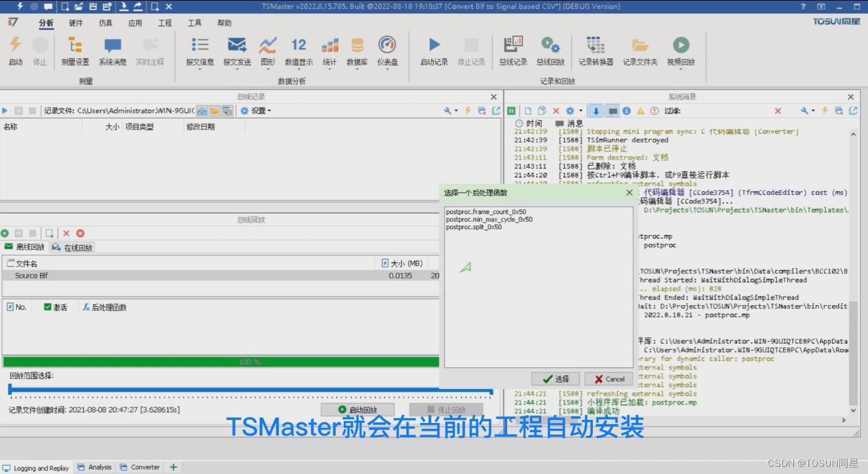The height and width of the screenshot is (474, 868).
Task: Switch to the Converter tab at the bottom
Action: (x=144, y=467)
